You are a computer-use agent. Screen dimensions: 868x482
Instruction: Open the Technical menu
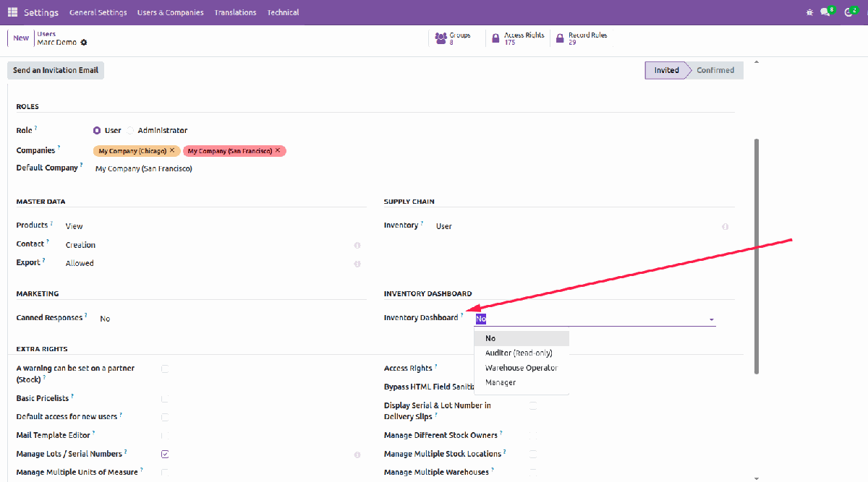point(283,12)
